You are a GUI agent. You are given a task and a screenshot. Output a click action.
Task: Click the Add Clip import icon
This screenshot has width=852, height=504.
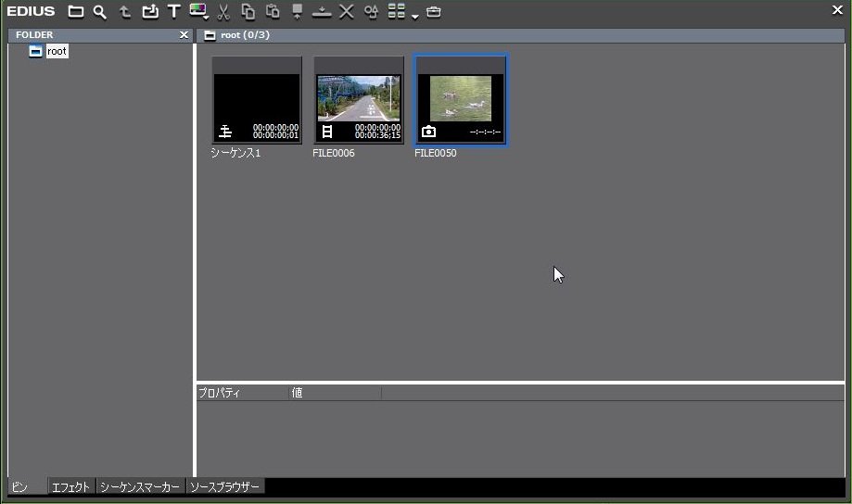(150, 11)
